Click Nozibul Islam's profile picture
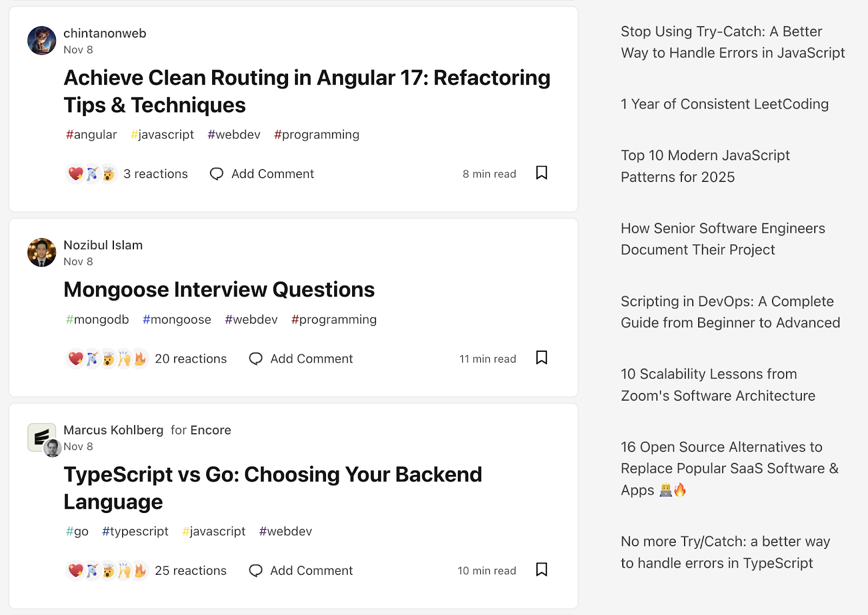Viewport: 868px width, 615px height. click(x=41, y=252)
